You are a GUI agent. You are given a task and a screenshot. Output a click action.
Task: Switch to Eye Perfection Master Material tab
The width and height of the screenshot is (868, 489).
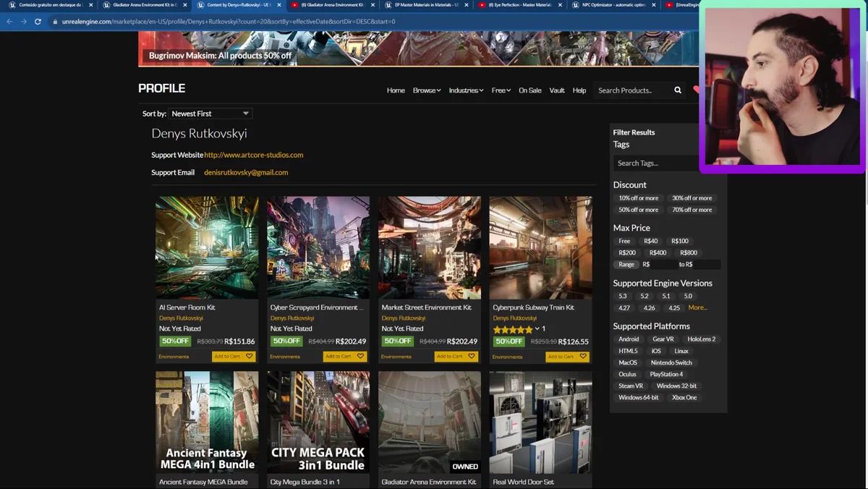519,5
